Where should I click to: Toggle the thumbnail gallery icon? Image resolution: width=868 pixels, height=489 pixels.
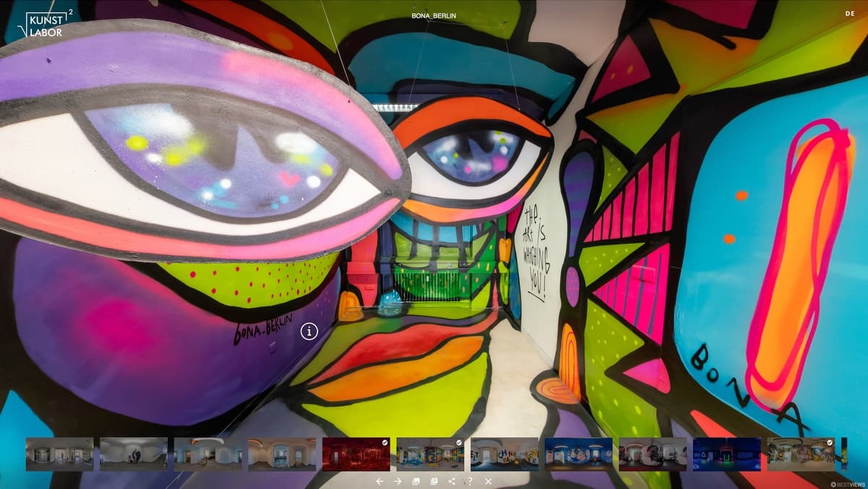click(x=416, y=481)
